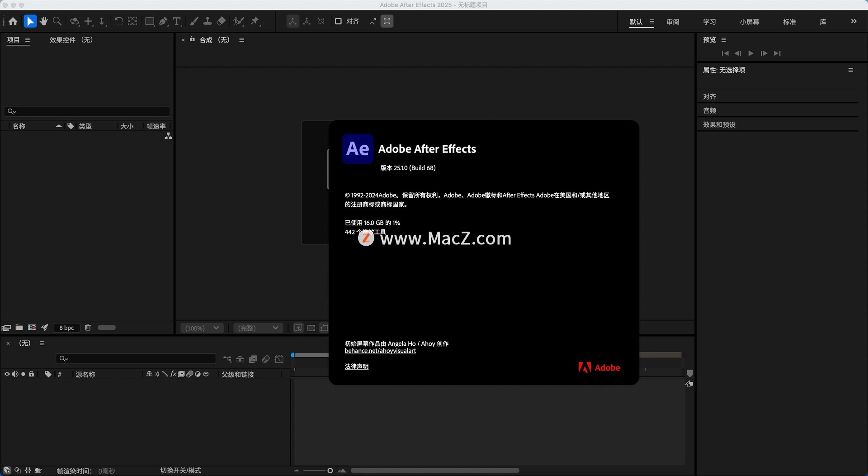Select the Hand tool in toolbar
868x476 pixels.
click(x=44, y=21)
